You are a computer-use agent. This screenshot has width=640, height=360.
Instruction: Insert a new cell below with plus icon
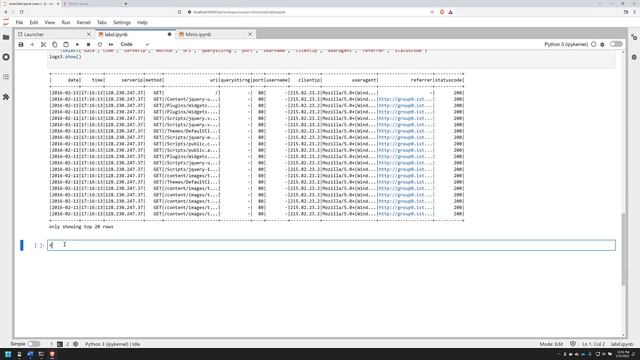(x=32, y=44)
